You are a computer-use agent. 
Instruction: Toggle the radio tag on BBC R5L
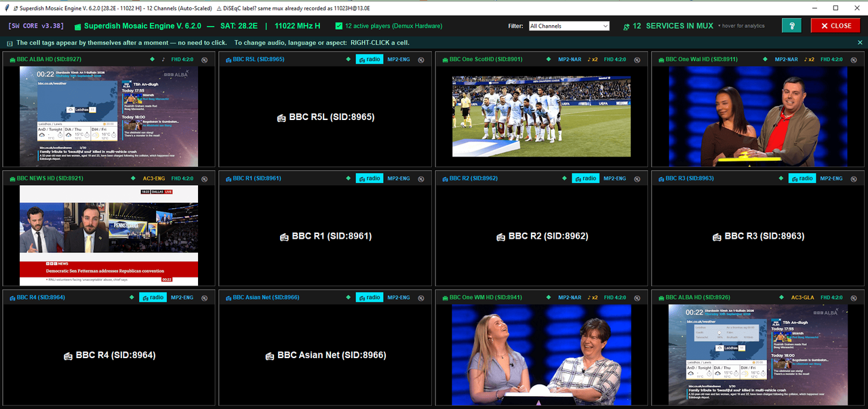[370, 60]
